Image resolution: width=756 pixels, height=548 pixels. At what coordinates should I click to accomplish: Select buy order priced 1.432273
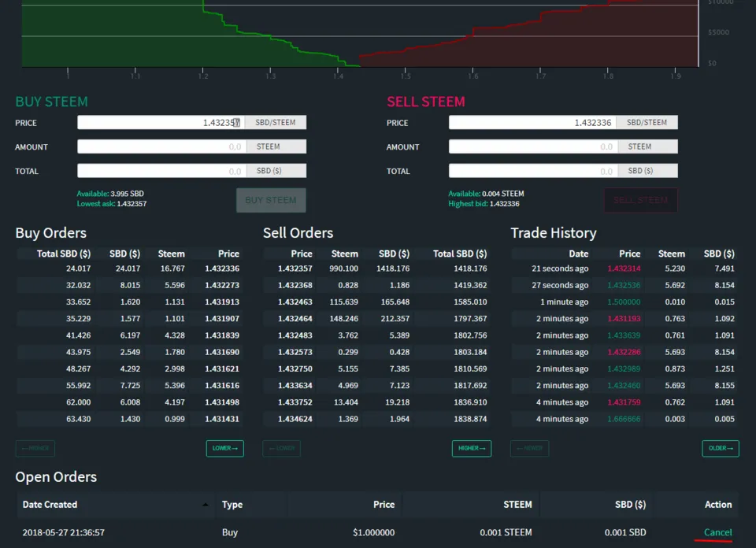129,285
